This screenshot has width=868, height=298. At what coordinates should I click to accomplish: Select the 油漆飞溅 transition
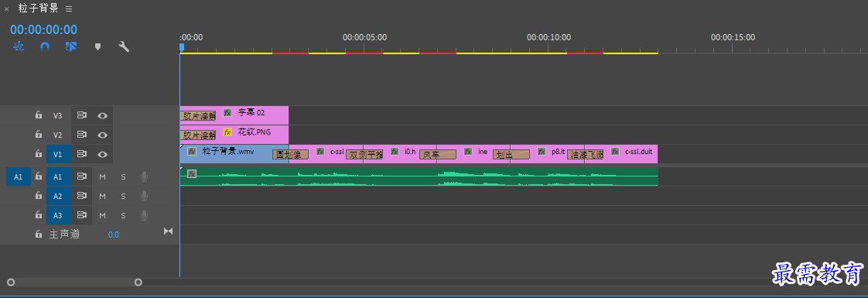point(585,155)
